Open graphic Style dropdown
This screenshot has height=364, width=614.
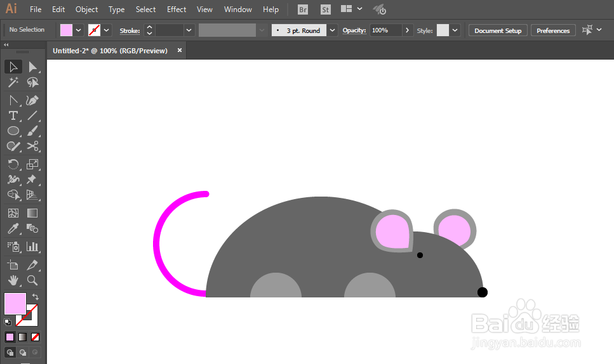[x=455, y=30]
